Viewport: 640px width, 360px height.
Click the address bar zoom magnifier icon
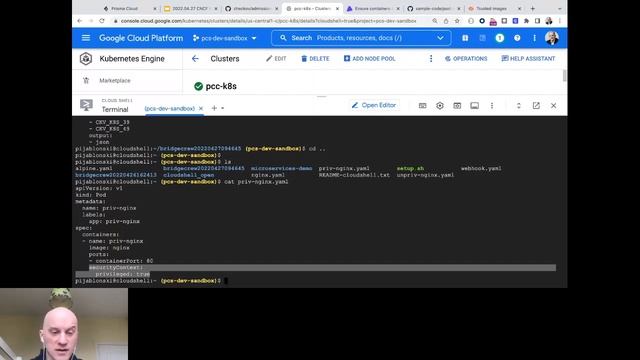click(x=434, y=21)
